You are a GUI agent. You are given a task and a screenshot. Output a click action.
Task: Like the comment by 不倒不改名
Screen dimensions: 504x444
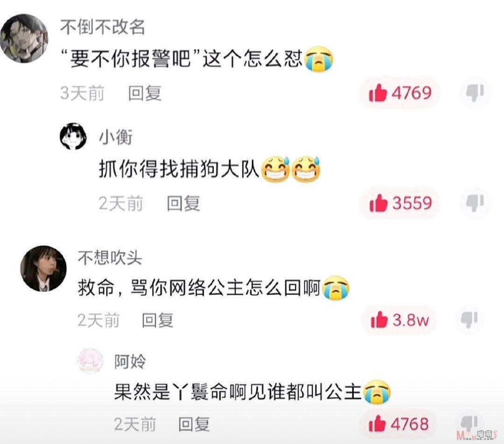tap(400, 93)
